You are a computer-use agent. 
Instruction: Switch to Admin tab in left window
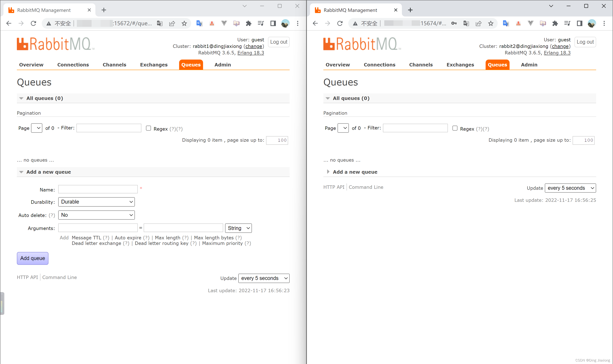click(x=223, y=65)
